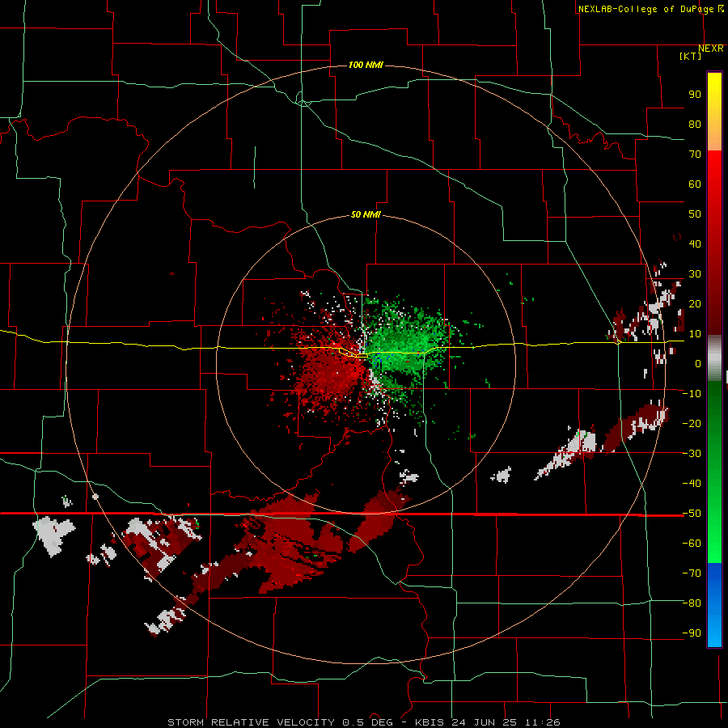
Task: Click the 70 value on velocity scale
Action: pos(695,154)
